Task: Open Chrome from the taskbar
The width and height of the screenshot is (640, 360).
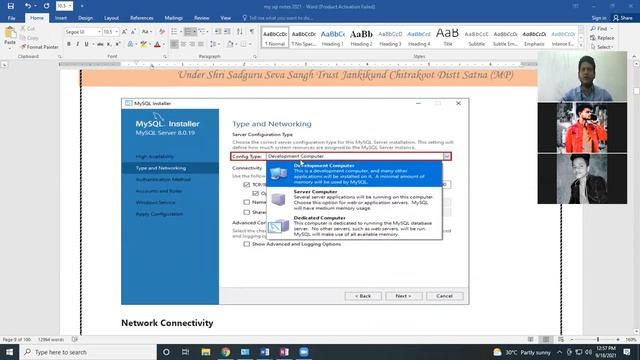Action: click(225, 352)
